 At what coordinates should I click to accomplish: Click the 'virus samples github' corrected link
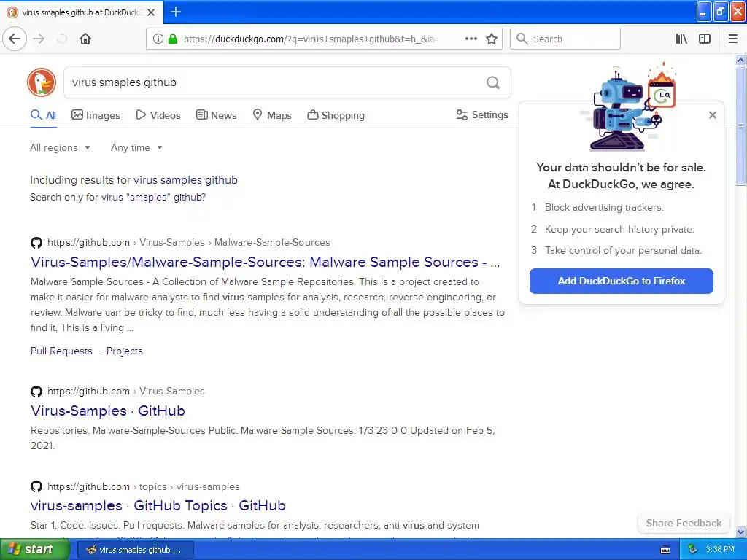(x=185, y=180)
